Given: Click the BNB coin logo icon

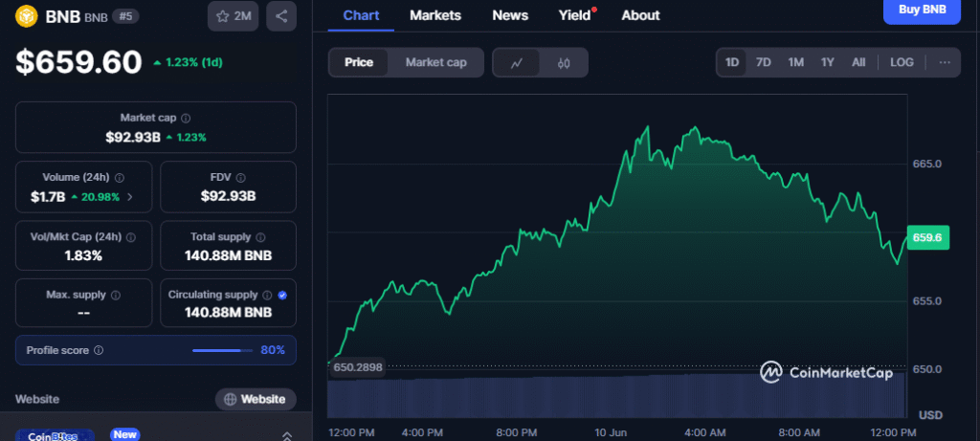Looking at the screenshot, I should 26,15.
